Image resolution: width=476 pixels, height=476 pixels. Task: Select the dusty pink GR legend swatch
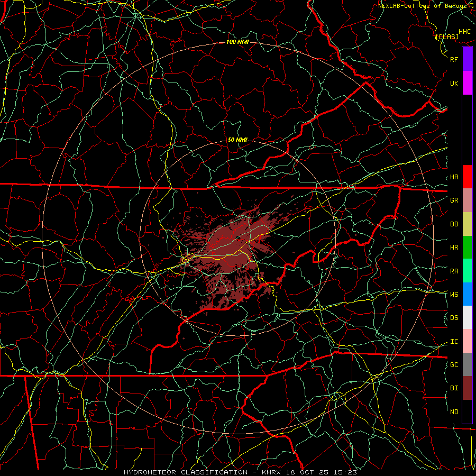467,200
